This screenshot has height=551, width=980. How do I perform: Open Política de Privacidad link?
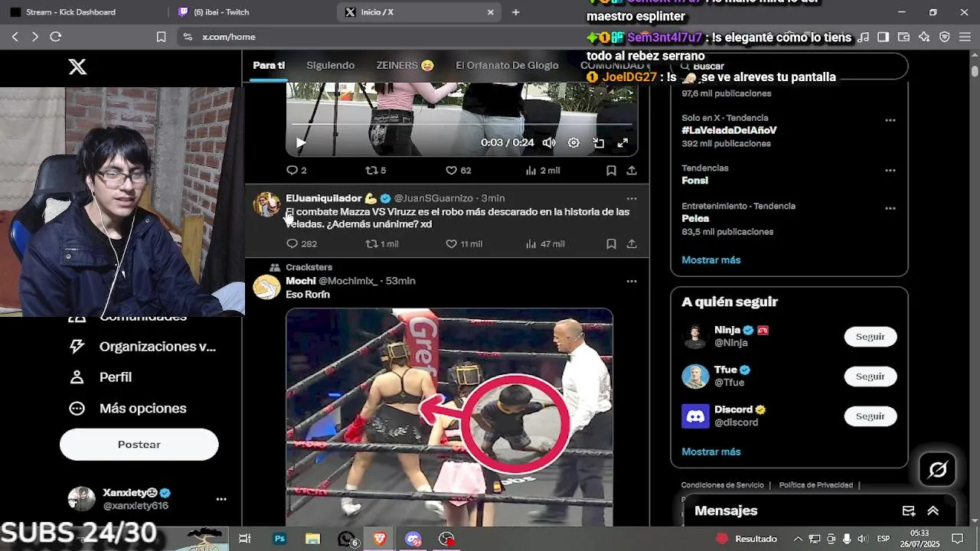(816, 485)
